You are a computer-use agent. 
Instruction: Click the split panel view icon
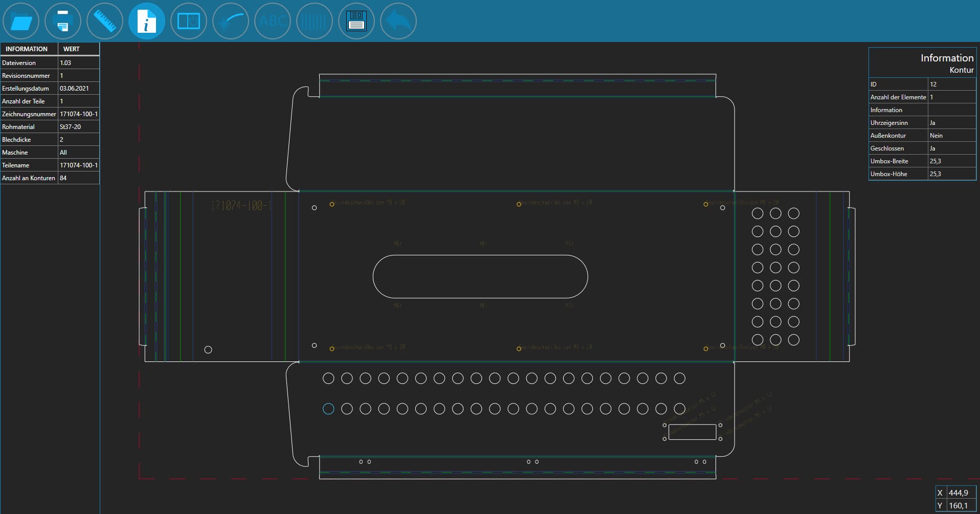click(x=189, y=21)
